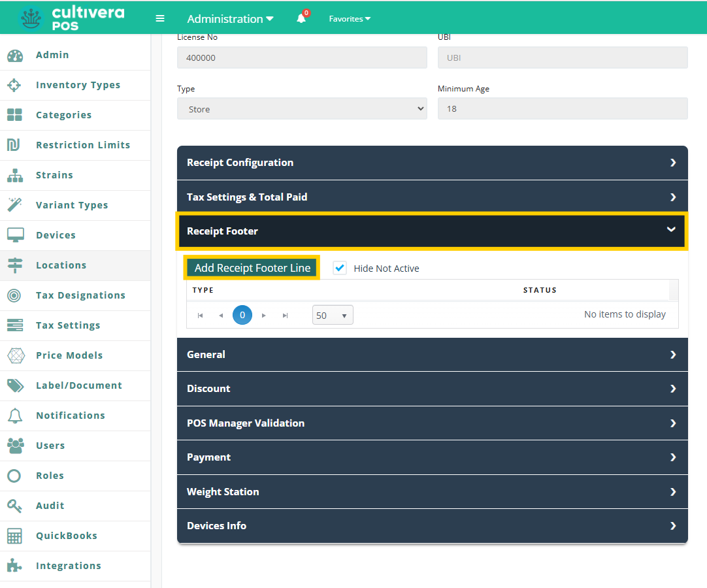Click the Audit key icon
This screenshot has height=588, width=707.
(14, 506)
